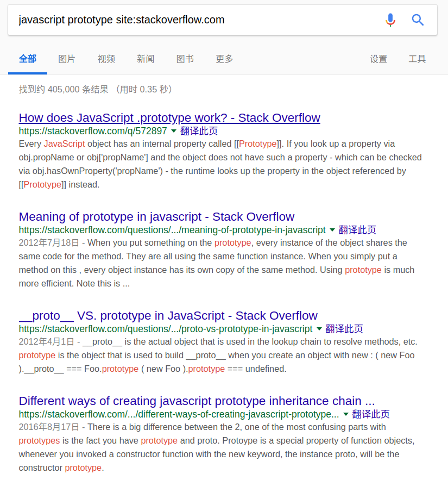
Task: Open 'Different ways of creating javascript prototype' result
Action: pos(197,401)
